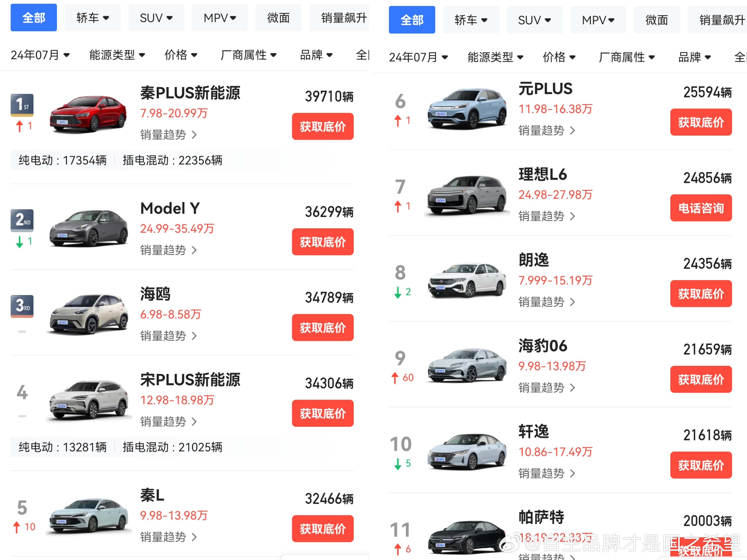Click 电话咨询 for 理想L6

tap(701, 208)
